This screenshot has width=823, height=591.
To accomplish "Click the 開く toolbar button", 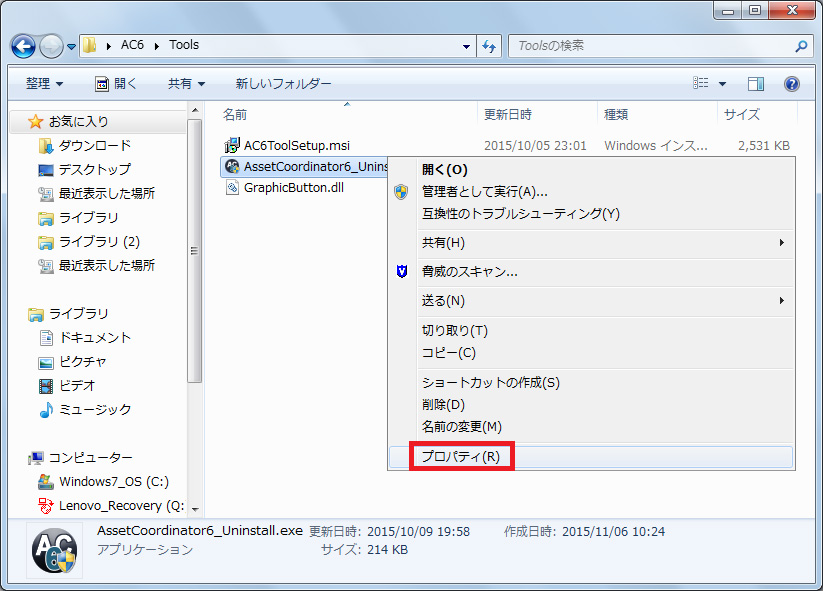I will pyautogui.click(x=116, y=83).
